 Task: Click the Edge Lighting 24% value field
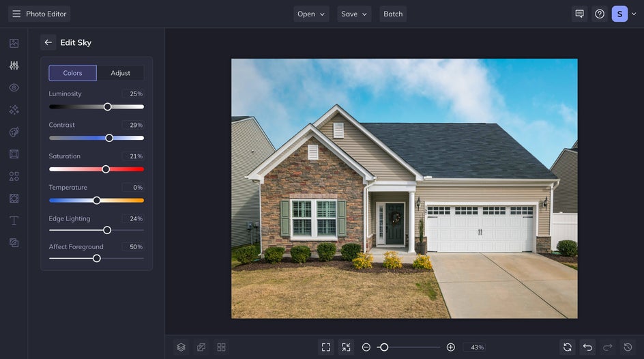click(133, 218)
